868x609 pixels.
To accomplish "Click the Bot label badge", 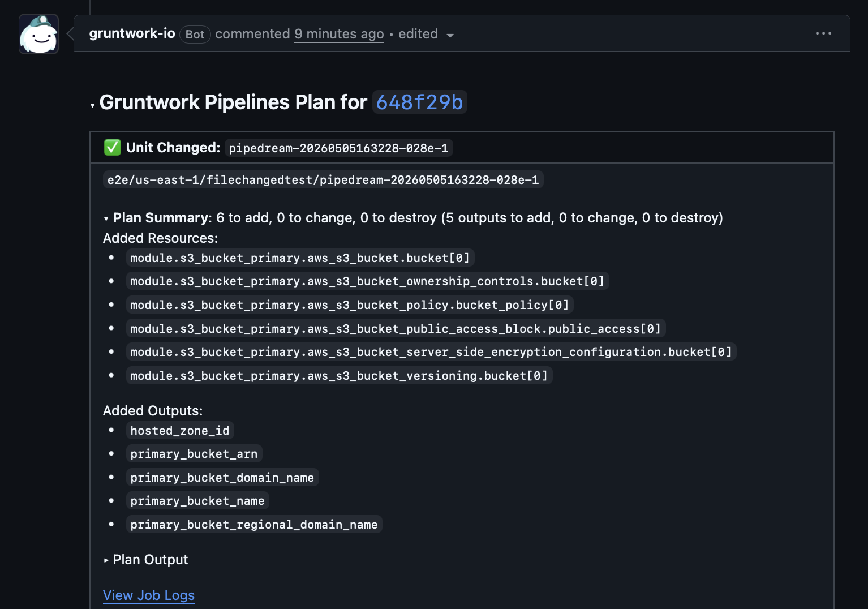I will (x=195, y=35).
